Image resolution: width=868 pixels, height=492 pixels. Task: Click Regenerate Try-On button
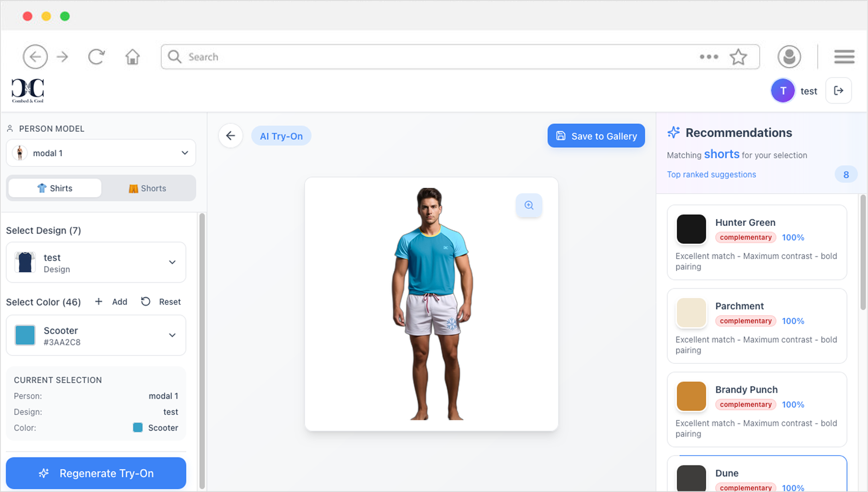coord(96,473)
